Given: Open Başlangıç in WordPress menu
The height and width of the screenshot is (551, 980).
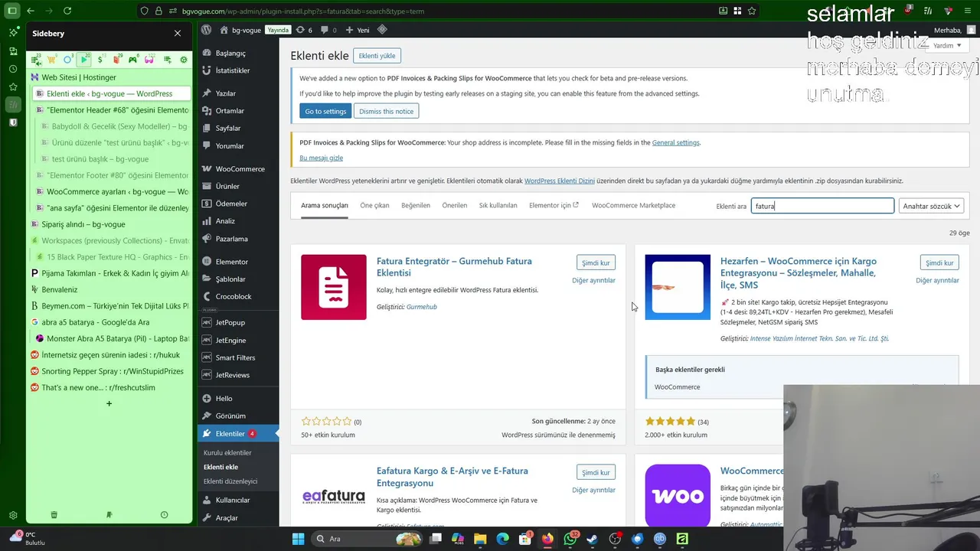Looking at the screenshot, I should 237,53.
